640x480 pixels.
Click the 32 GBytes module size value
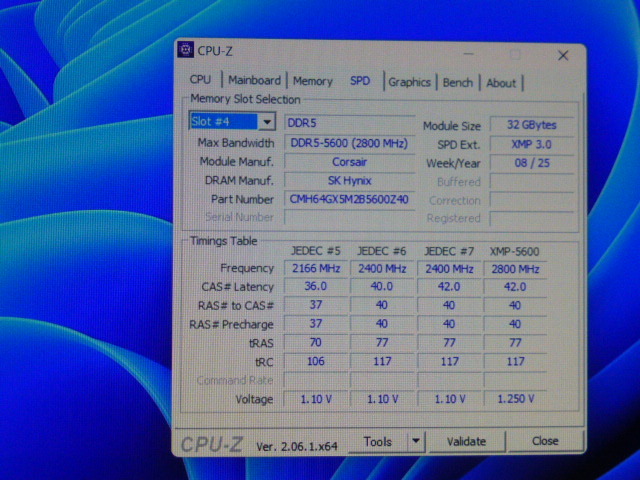pyautogui.click(x=531, y=125)
